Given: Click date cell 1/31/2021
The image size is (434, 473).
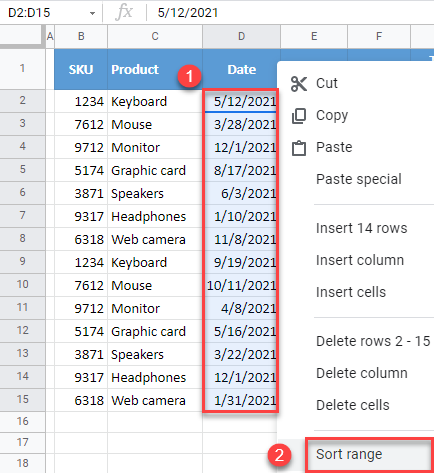Looking at the screenshot, I should coord(241,400).
